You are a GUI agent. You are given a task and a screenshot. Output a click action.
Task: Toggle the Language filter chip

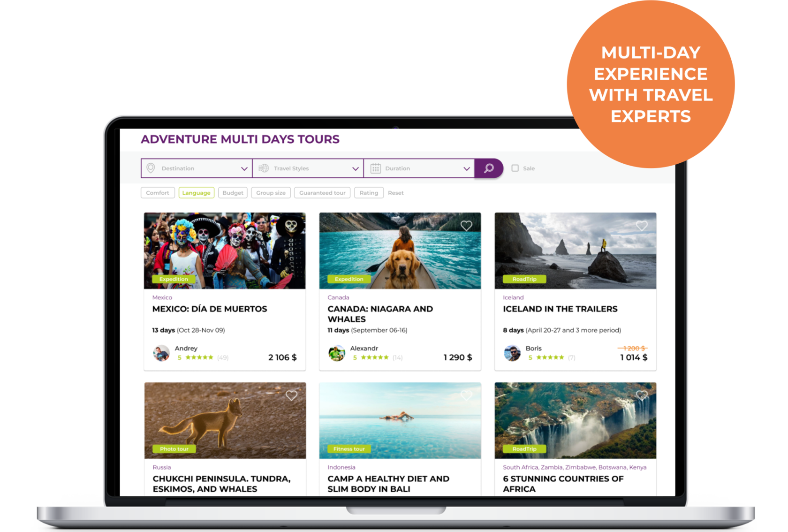(x=196, y=193)
